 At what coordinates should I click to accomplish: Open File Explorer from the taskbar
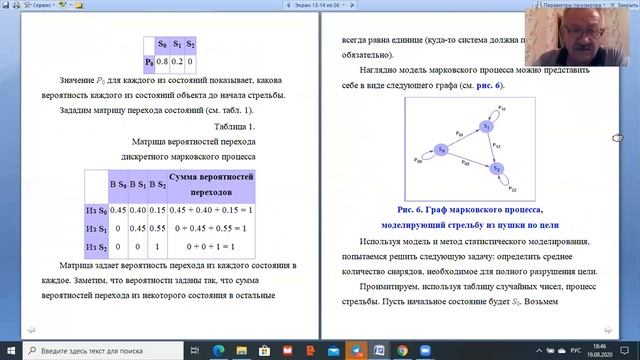coord(242,351)
